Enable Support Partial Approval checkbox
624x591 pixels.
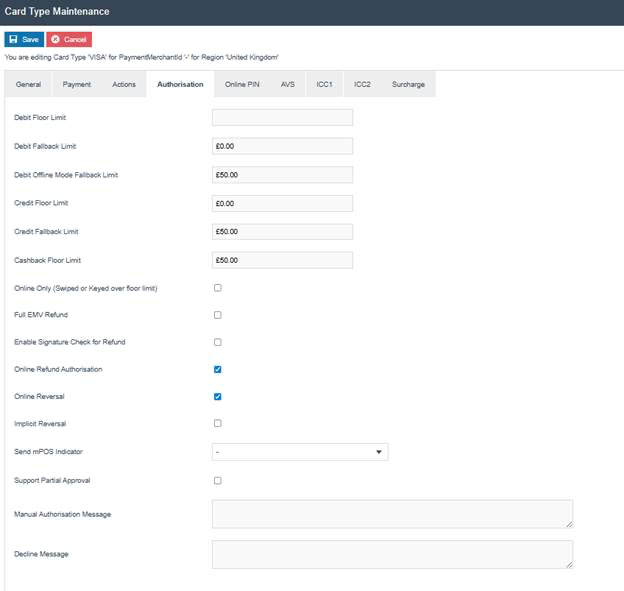pos(218,480)
